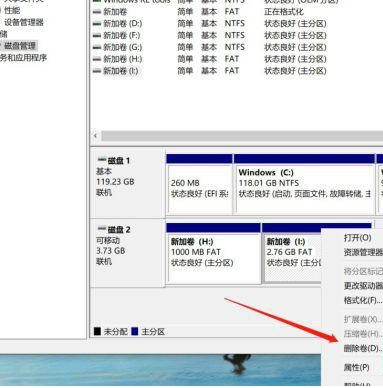Click the 新加卷 (G:) volume drive icon
This screenshot has width=383, height=388.
97,47
